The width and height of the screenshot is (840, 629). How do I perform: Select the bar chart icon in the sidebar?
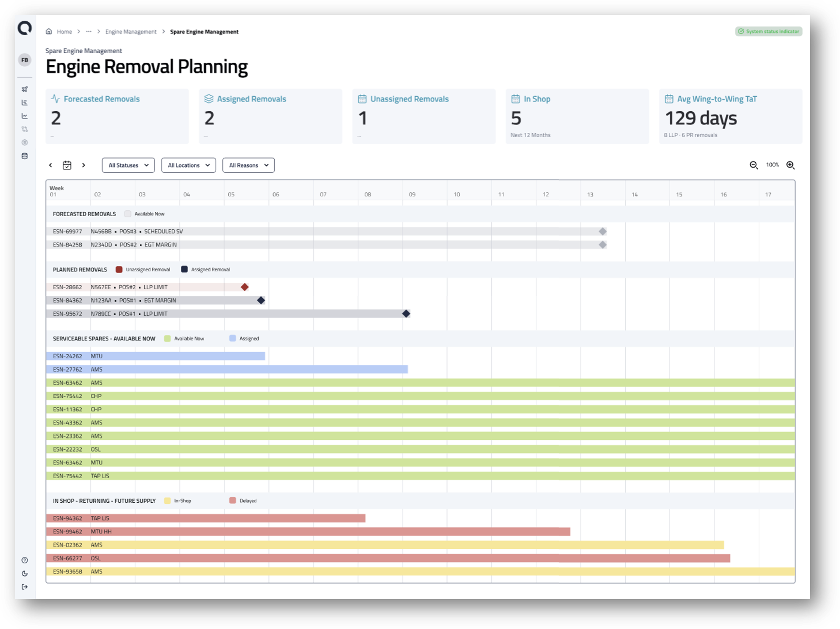point(25,102)
